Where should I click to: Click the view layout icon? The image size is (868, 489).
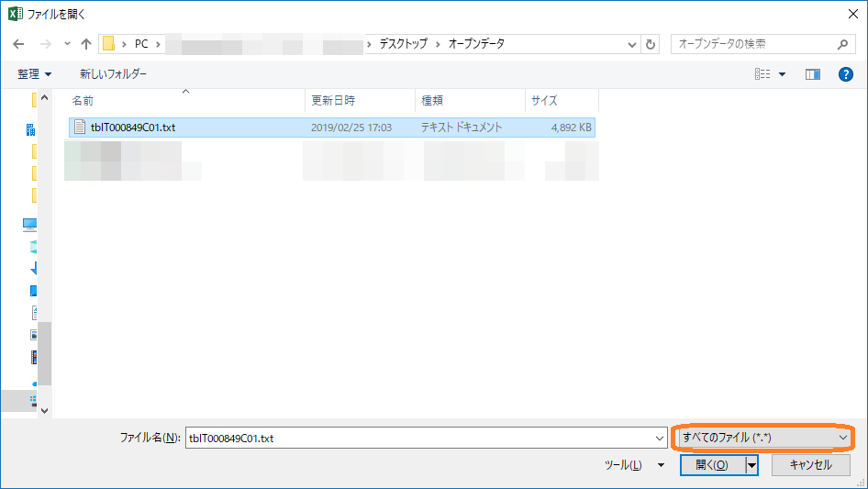point(762,74)
